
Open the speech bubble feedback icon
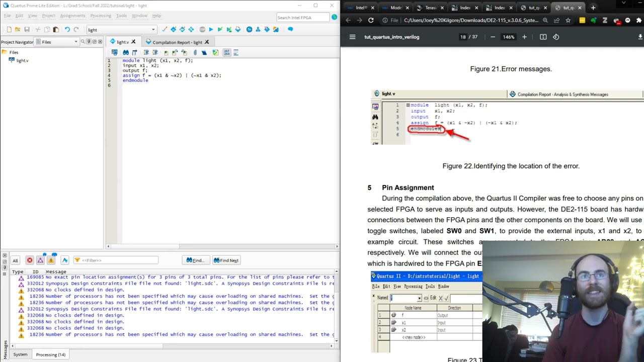click(x=290, y=29)
